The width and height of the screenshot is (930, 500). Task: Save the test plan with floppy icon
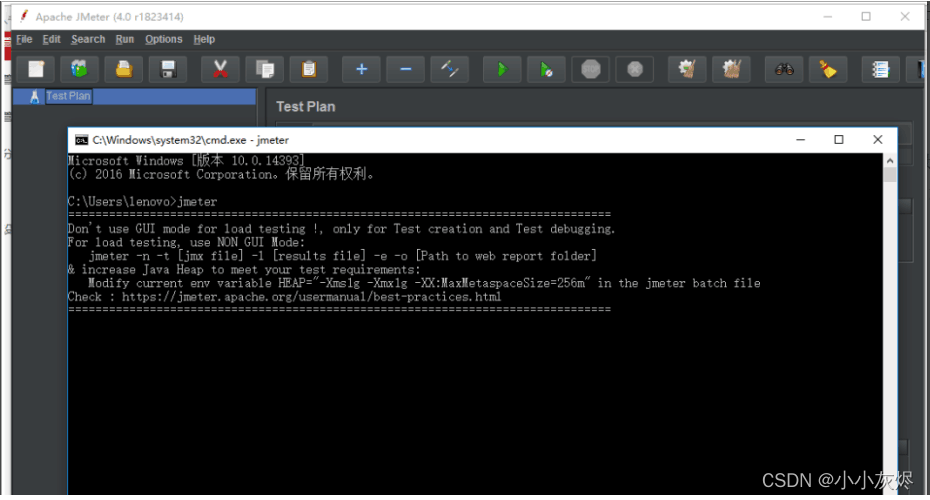click(168, 69)
